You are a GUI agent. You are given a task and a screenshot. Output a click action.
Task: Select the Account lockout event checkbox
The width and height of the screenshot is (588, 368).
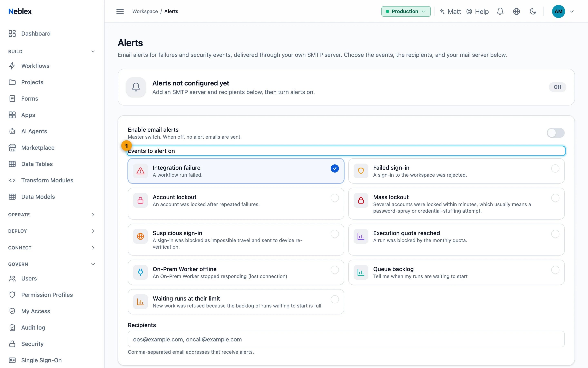[335, 198]
